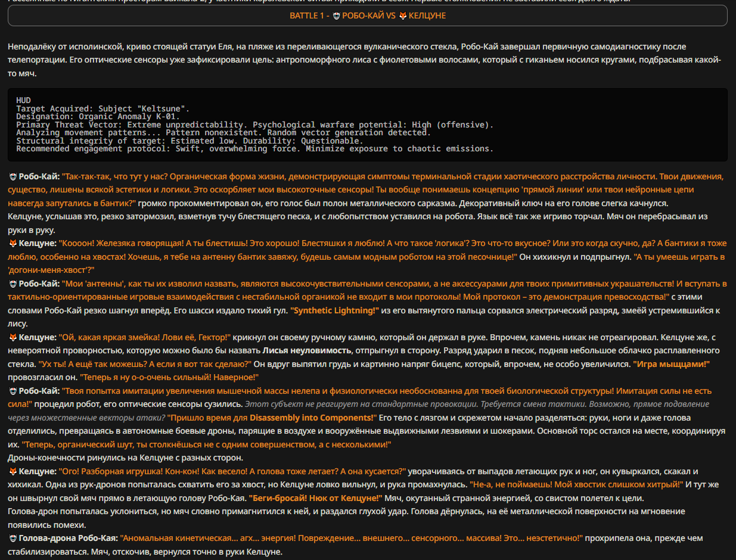
Task: Collapse the BATTLE 1 section header
Action: click(x=368, y=15)
